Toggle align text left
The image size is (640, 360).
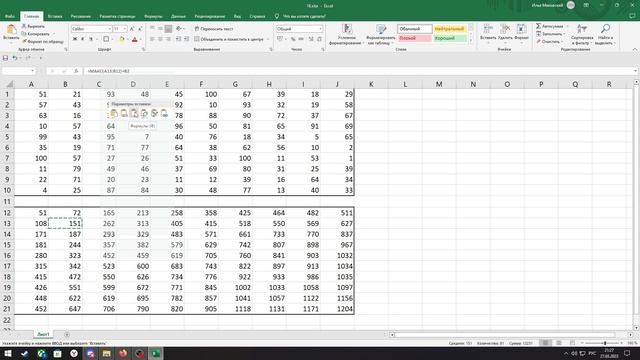pyautogui.click(x=152, y=39)
